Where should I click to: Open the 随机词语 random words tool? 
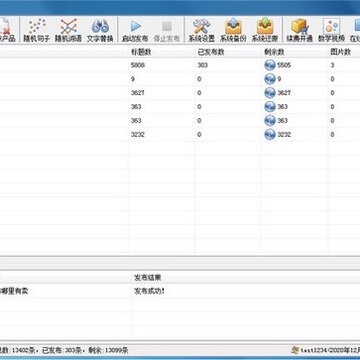[68, 30]
